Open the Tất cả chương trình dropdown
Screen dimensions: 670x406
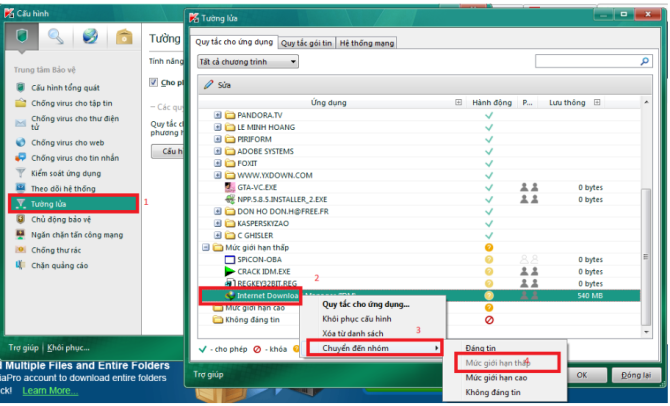(x=248, y=62)
